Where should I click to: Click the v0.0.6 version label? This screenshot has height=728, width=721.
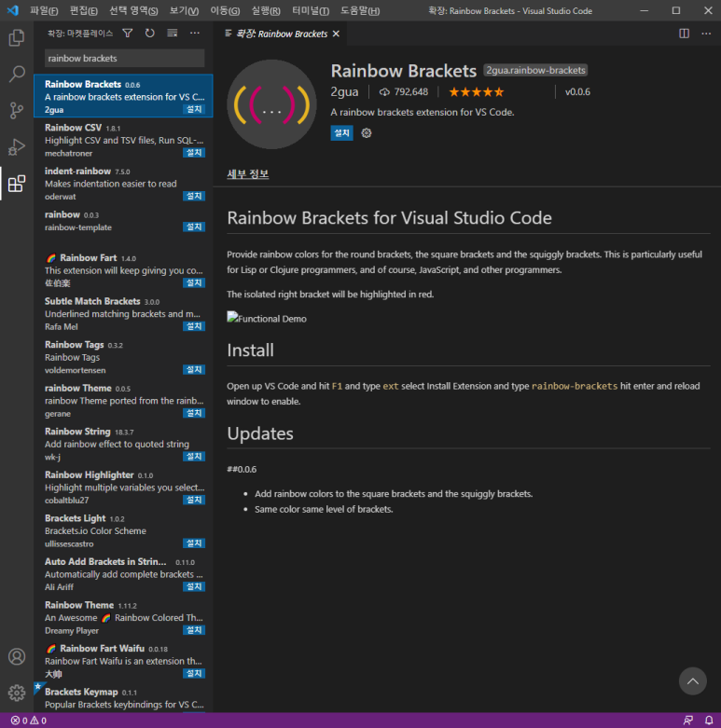pyautogui.click(x=577, y=92)
